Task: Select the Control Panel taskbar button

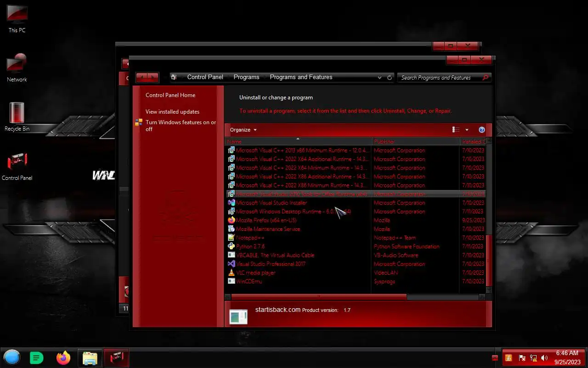Action: coord(116,357)
